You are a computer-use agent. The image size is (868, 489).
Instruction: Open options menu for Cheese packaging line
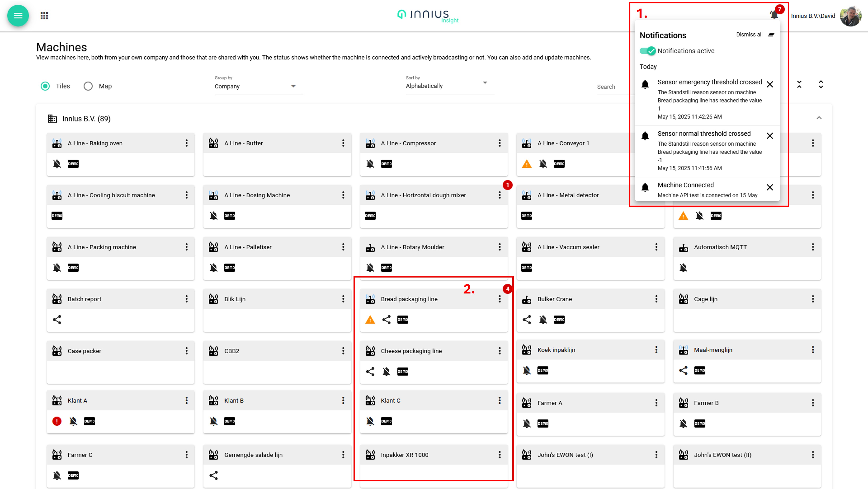tap(500, 351)
